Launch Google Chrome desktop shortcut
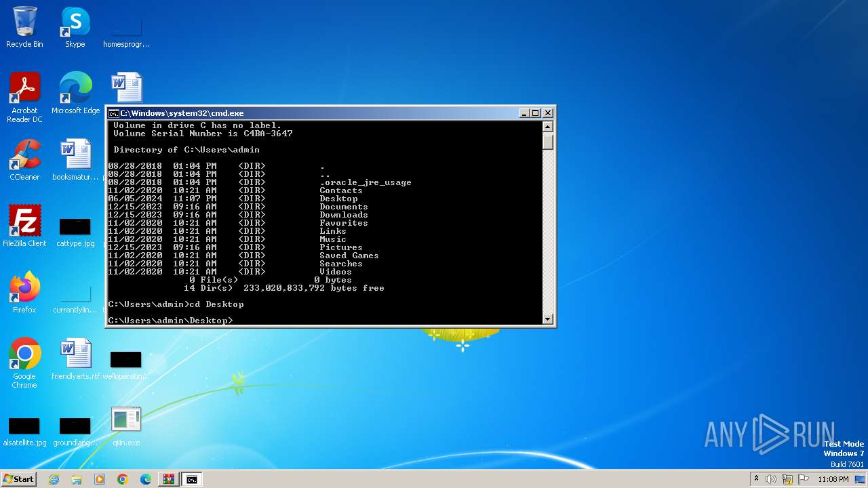Viewport: 868px width, 488px height. (24, 363)
